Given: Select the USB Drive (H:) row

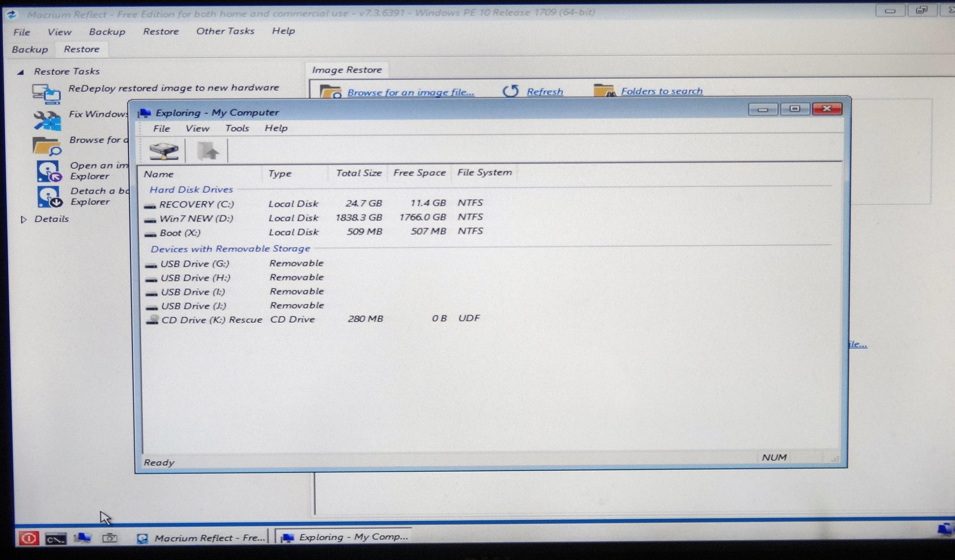Looking at the screenshot, I should 234,278.
